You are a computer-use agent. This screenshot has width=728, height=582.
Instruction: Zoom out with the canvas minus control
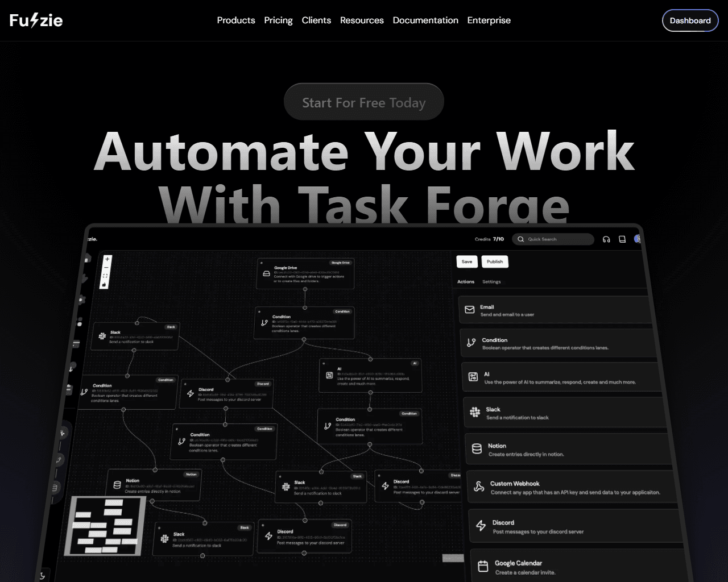(x=106, y=267)
